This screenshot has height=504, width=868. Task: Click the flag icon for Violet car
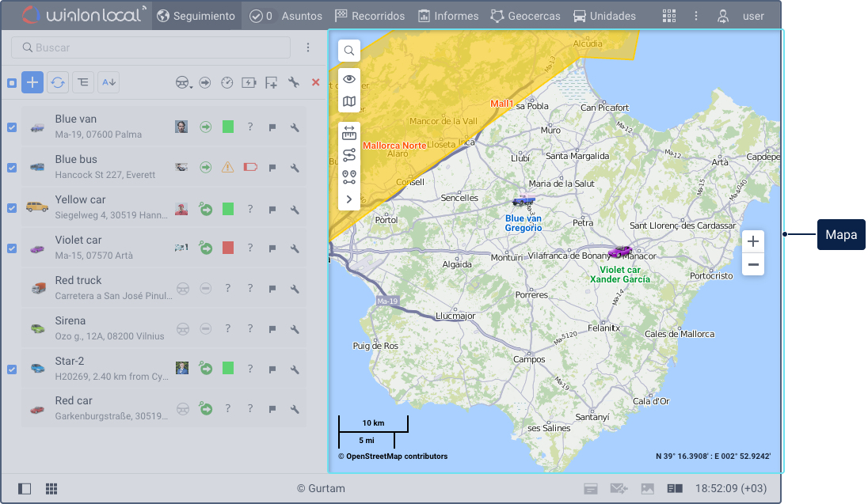point(272,248)
